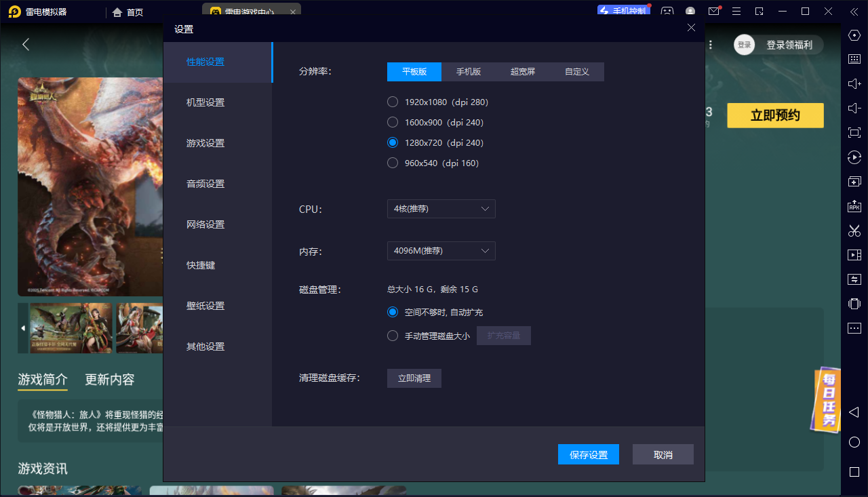Raise volume with the speaker plus icon
This screenshot has height=497, width=868.
coord(854,83)
